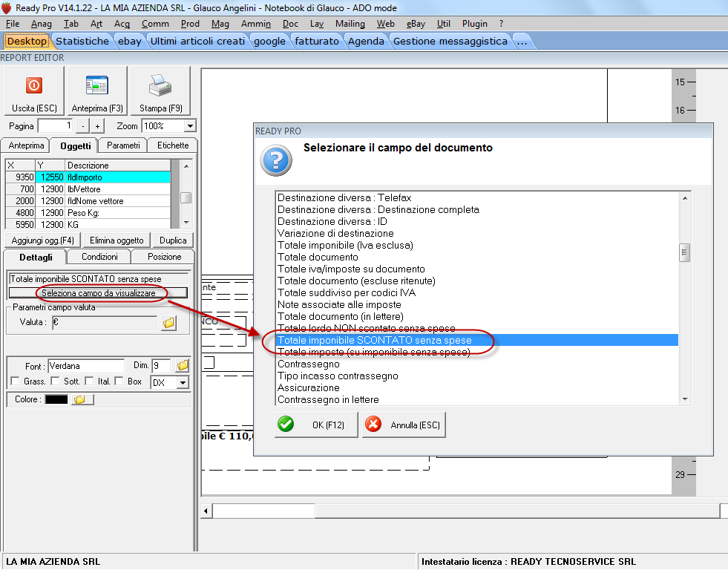Click the Font name field Verdana
The height and width of the screenshot is (570, 728).
86,366
